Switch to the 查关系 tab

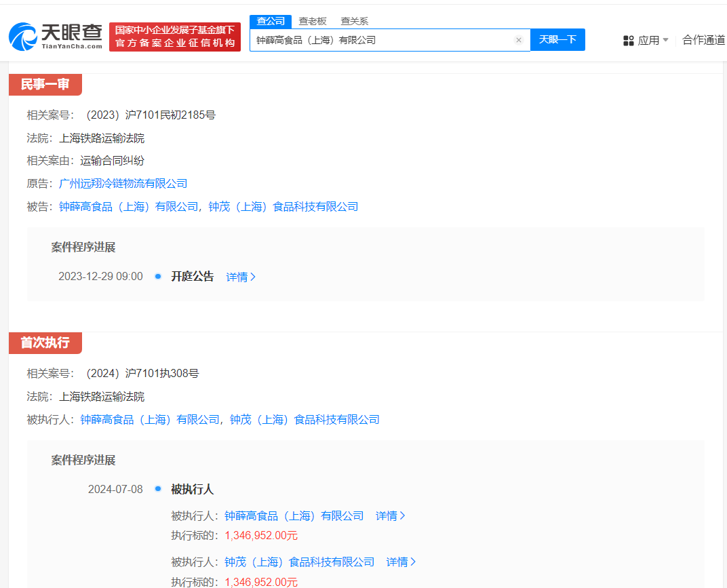pyautogui.click(x=354, y=21)
